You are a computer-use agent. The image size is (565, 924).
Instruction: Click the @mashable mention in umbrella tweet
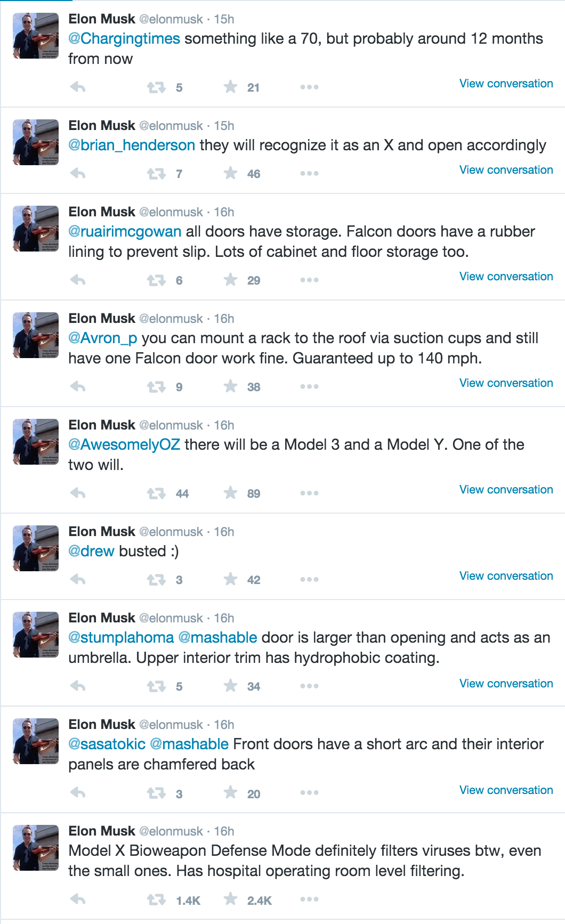(217, 638)
